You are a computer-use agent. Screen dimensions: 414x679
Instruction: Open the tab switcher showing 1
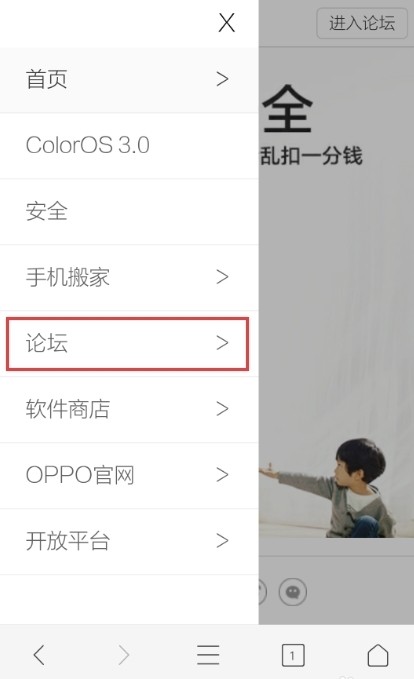(x=293, y=655)
